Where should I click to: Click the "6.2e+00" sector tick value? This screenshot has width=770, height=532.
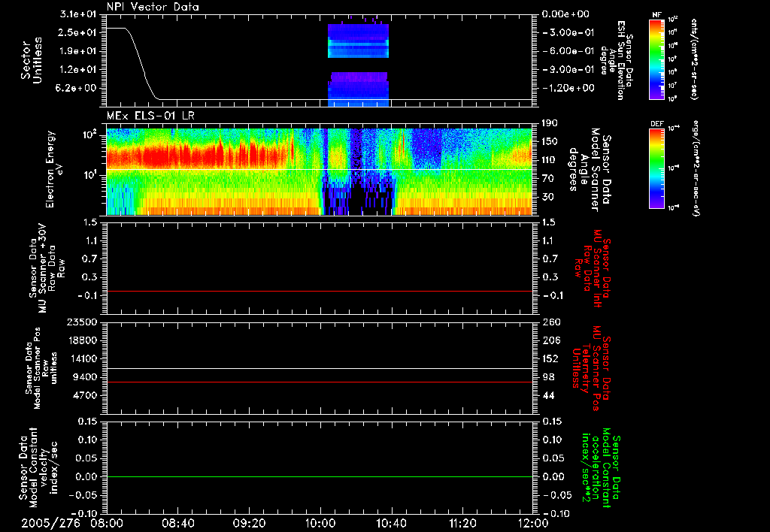(77, 89)
